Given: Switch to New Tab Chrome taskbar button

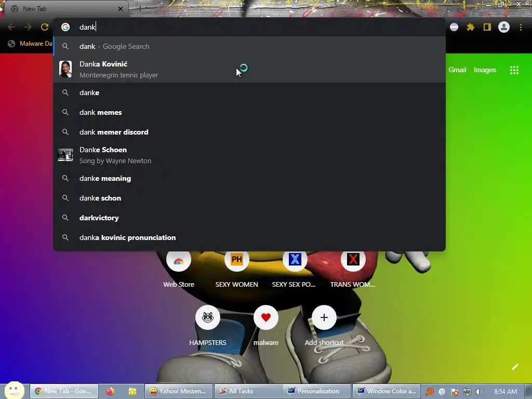Looking at the screenshot, I should [64, 391].
